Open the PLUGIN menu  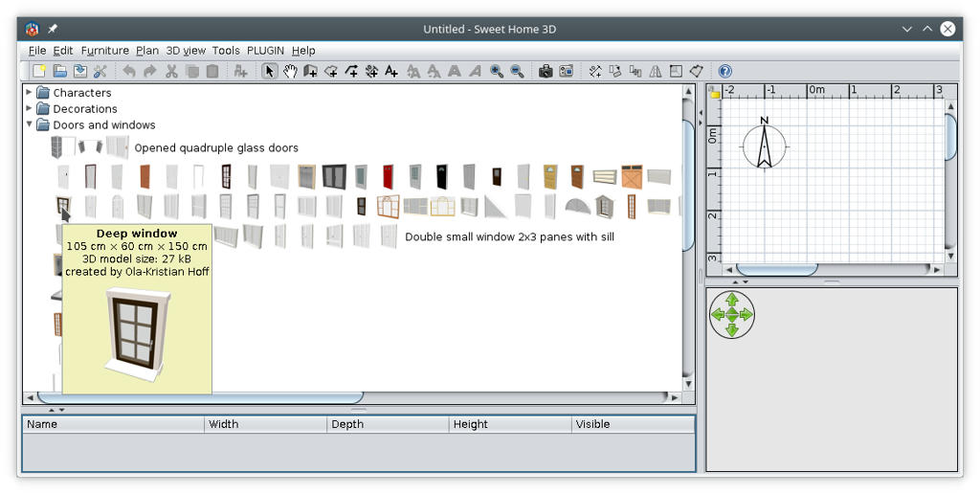[266, 51]
